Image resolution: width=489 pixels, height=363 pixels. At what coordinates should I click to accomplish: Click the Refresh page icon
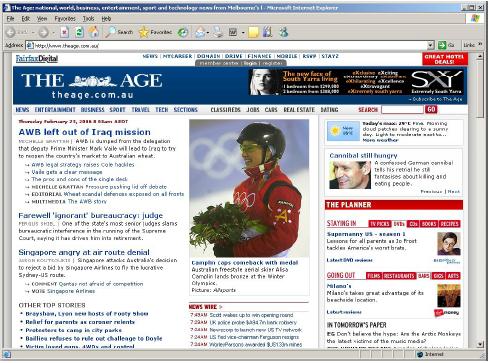[79, 32]
